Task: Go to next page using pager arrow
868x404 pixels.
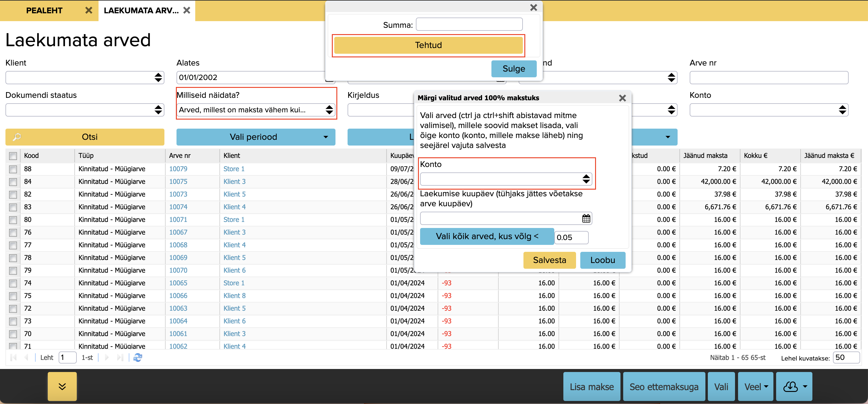Action: click(107, 358)
